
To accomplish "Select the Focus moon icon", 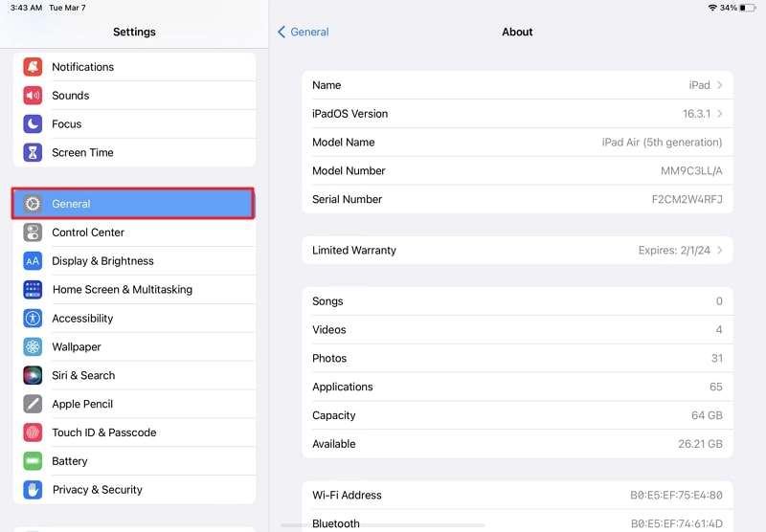I will click(x=34, y=124).
